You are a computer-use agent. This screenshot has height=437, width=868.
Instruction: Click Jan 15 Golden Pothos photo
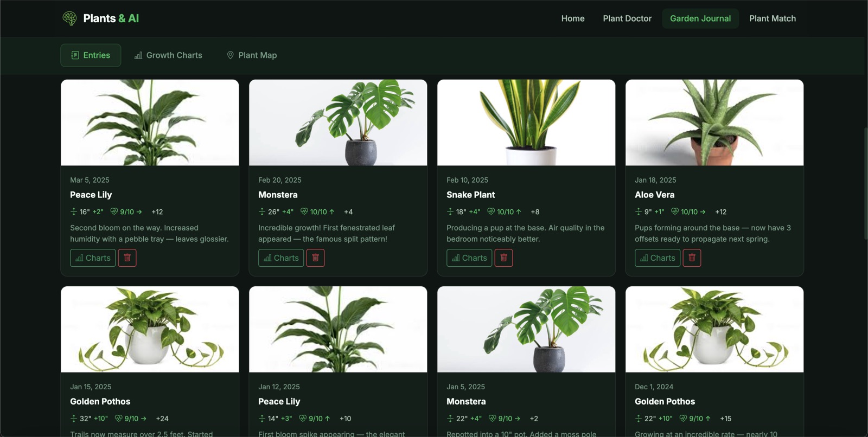[150, 329]
